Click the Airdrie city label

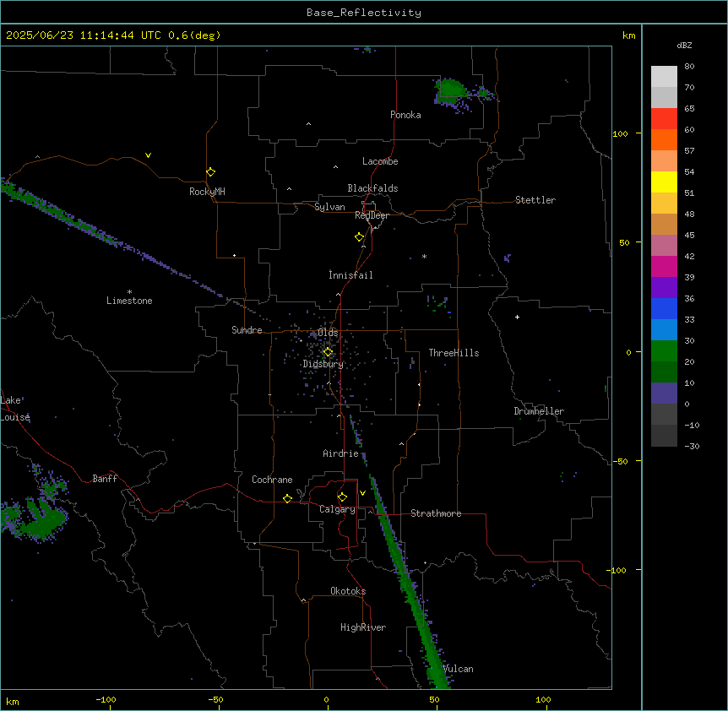pyautogui.click(x=340, y=453)
